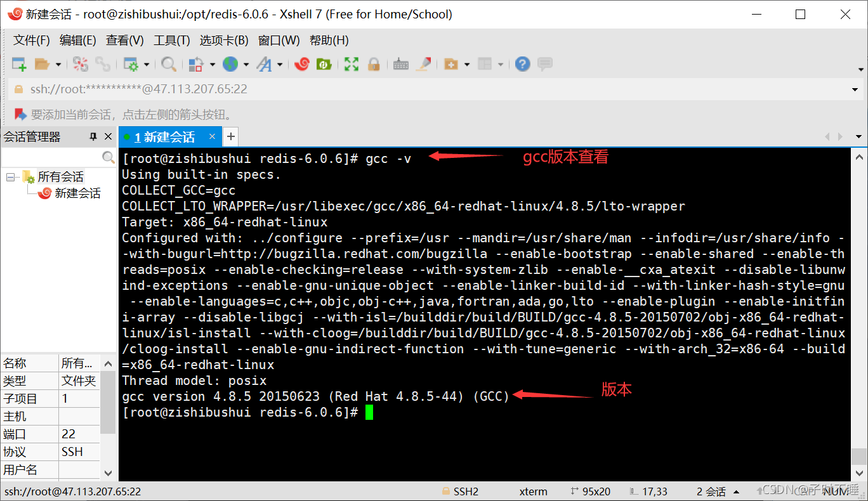Screen dimensions: 868x501
Task: Click the ssh address bar field
Action: click(x=435, y=89)
